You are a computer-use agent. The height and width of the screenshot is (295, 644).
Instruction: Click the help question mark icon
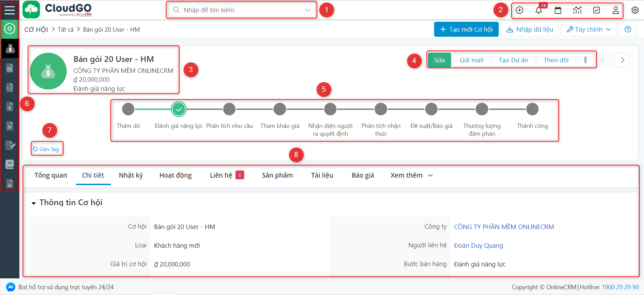[x=628, y=29]
